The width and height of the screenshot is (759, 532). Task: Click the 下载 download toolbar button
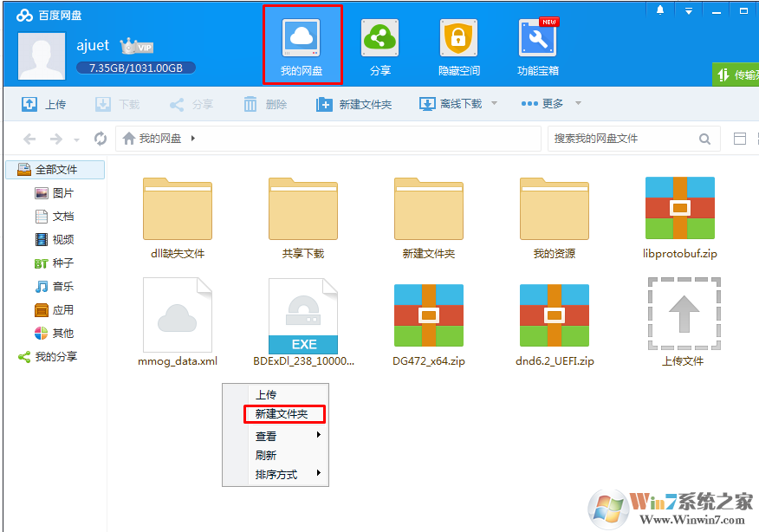[118, 104]
